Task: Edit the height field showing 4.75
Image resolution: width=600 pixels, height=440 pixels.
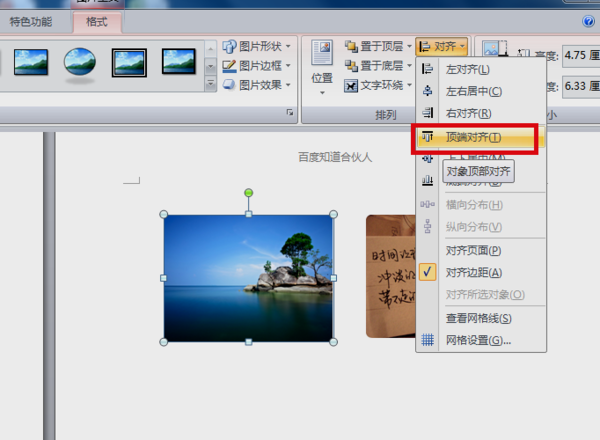Action: [x=581, y=55]
